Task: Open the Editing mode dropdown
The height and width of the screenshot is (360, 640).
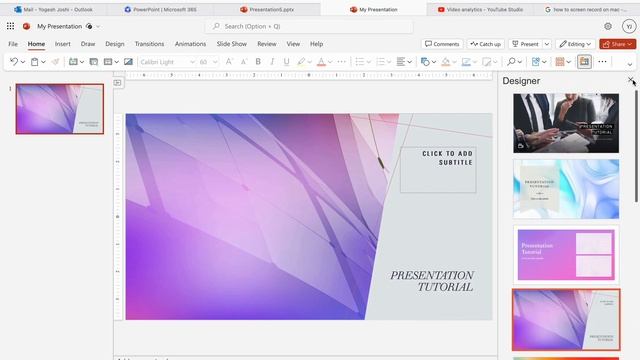Action: coord(575,44)
